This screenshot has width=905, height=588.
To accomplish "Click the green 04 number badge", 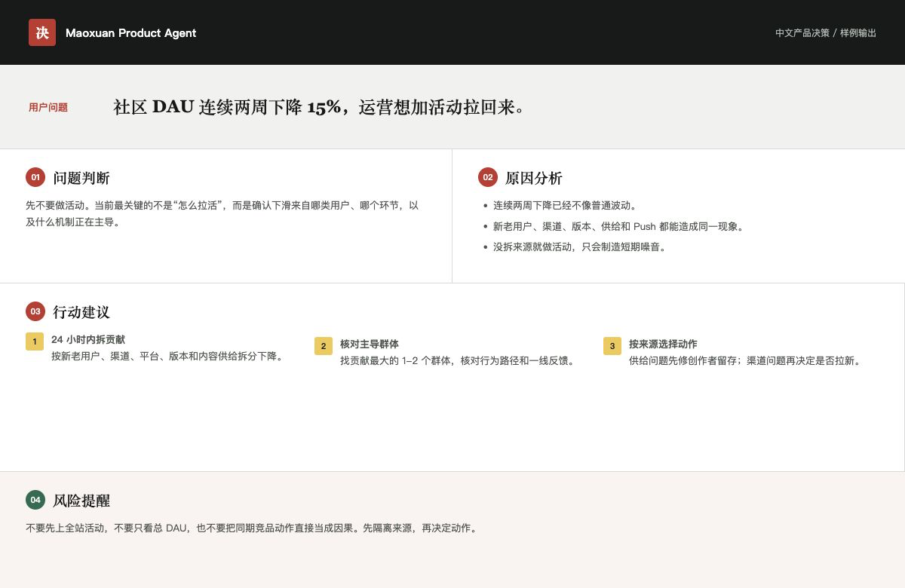I will click(x=35, y=500).
